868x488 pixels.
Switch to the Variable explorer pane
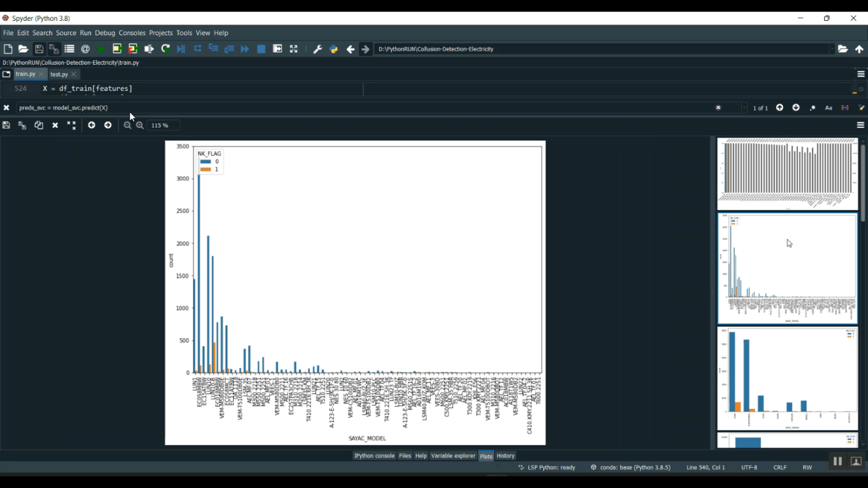453,456
